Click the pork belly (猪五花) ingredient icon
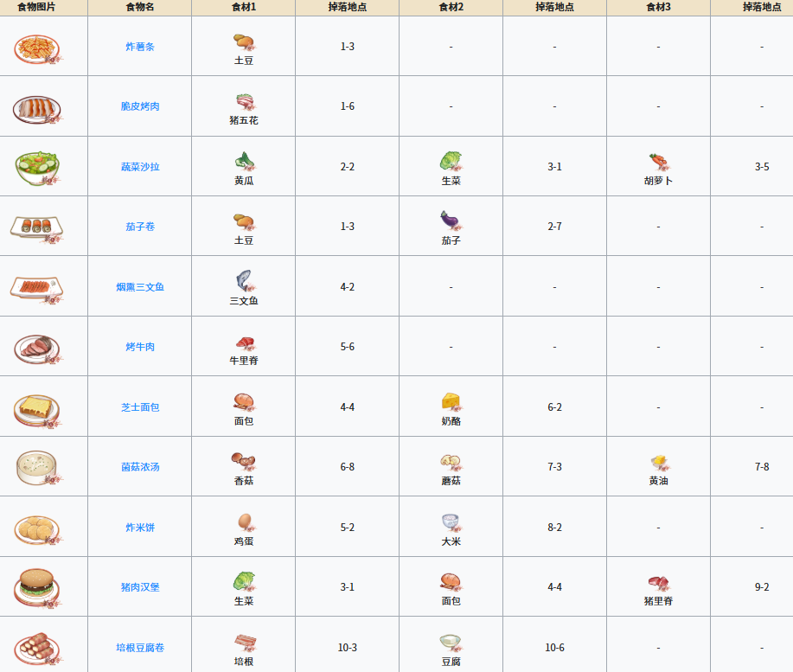793x672 pixels. pyautogui.click(x=243, y=101)
